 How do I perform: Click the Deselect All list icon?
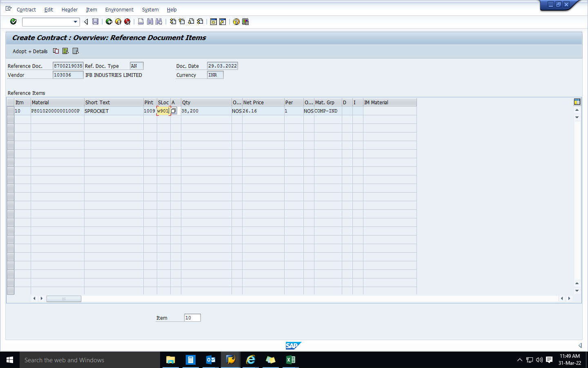76,51
